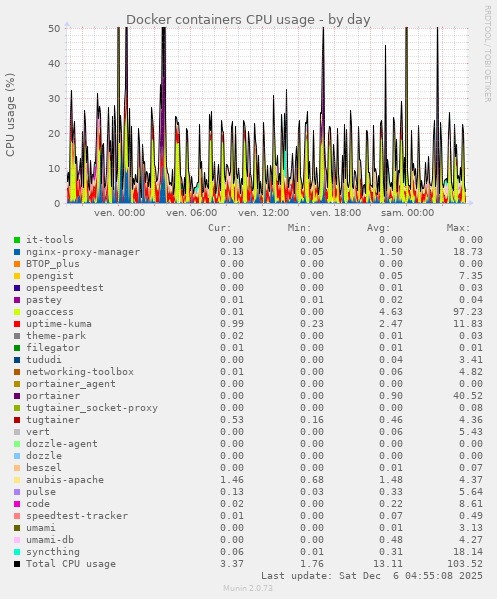Image resolution: width=497 pixels, height=599 pixels.
Task: Click the purple portainer legend swatch
Action: point(17,396)
